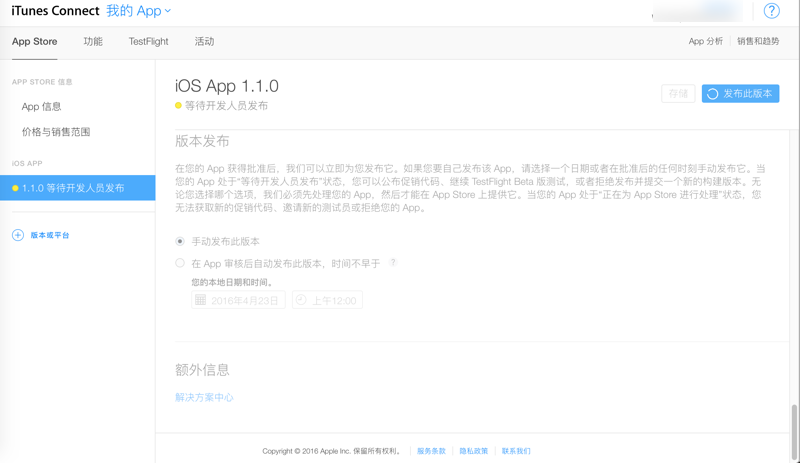The width and height of the screenshot is (800, 463).
Task: Click the small help icon beside auto-release option
Action: (393, 262)
